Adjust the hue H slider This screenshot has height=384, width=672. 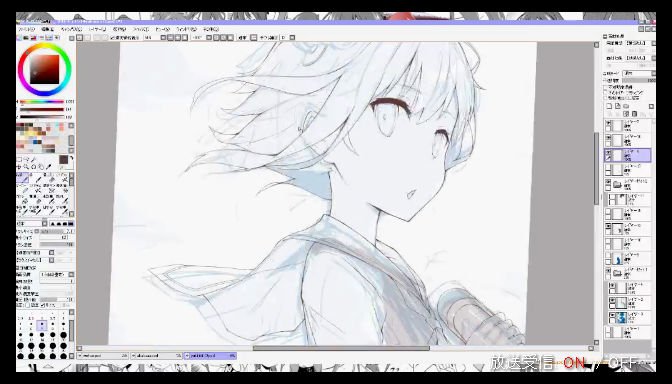pos(42,102)
